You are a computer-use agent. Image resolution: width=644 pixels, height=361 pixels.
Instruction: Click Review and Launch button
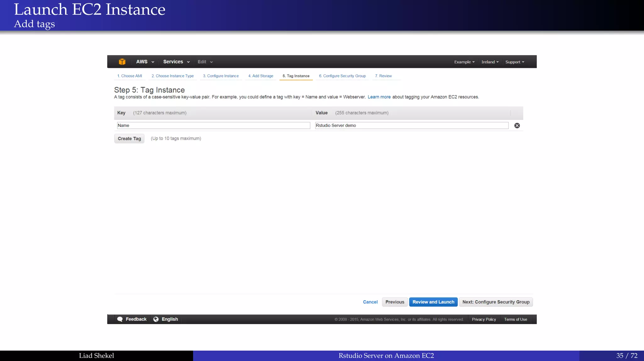[433, 302]
